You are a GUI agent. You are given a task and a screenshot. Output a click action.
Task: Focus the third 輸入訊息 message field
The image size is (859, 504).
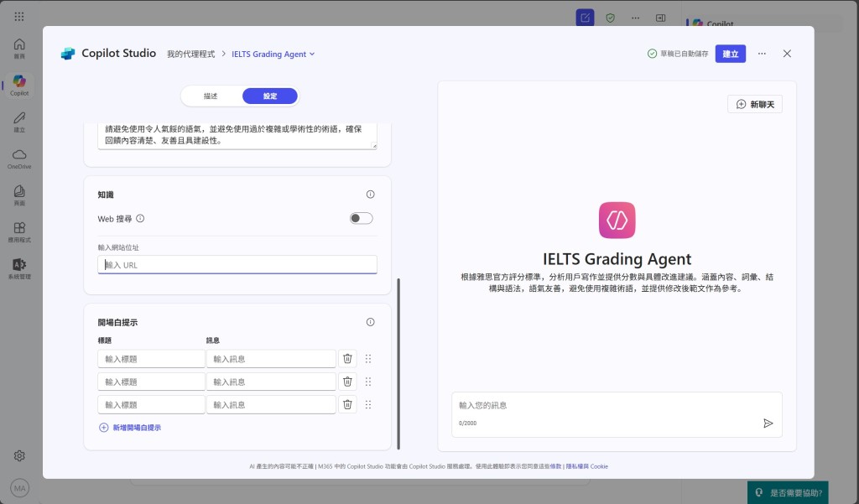tap(271, 405)
